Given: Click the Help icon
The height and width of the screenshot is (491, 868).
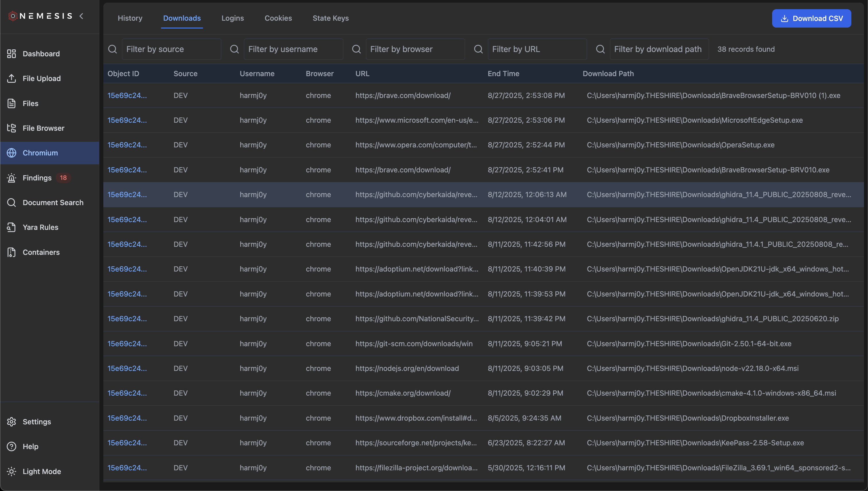Looking at the screenshot, I should (11, 446).
